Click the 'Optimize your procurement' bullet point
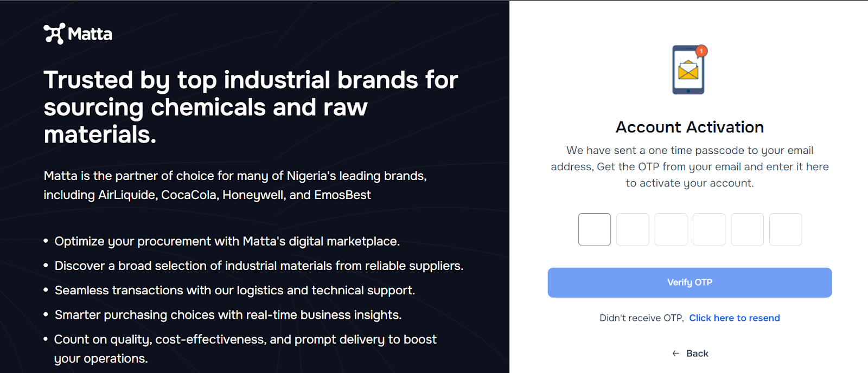Screen dimensions: 868x373 click(x=227, y=241)
